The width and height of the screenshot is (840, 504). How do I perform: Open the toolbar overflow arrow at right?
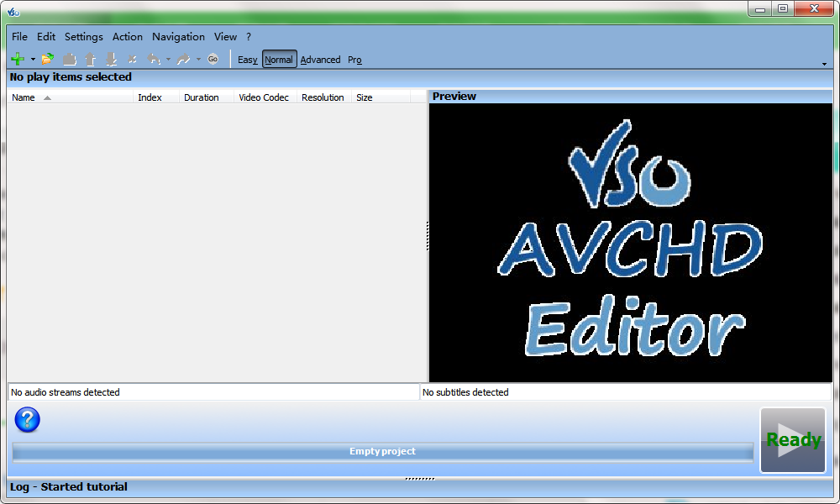(x=825, y=65)
